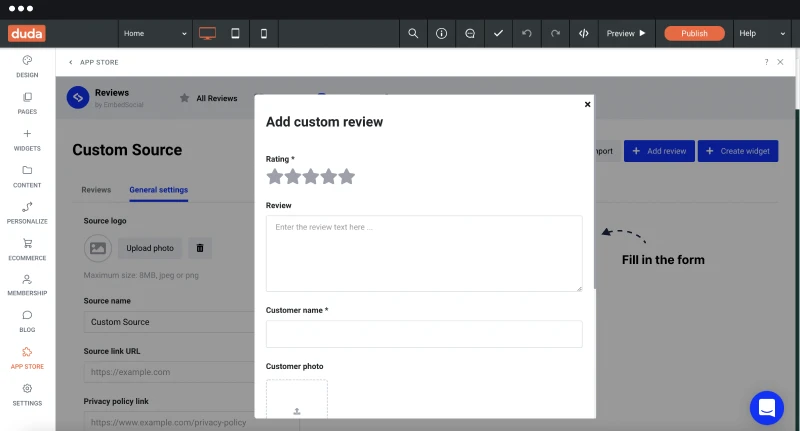Open the Design panel in sidebar
The height and width of the screenshot is (431, 800).
pos(27,66)
